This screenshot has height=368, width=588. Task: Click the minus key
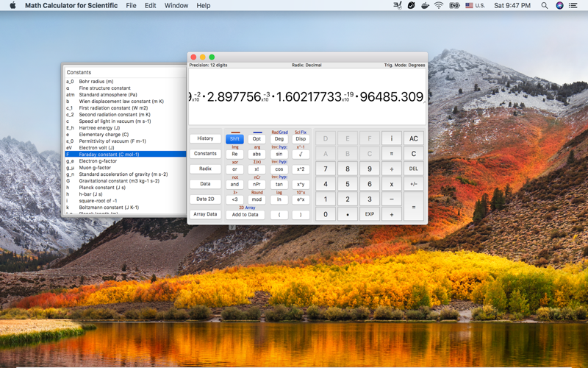click(x=392, y=199)
